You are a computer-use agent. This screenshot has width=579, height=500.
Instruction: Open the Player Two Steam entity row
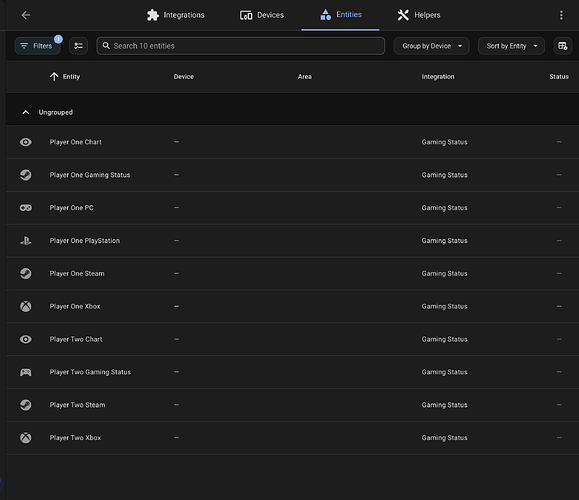pyautogui.click(x=292, y=405)
